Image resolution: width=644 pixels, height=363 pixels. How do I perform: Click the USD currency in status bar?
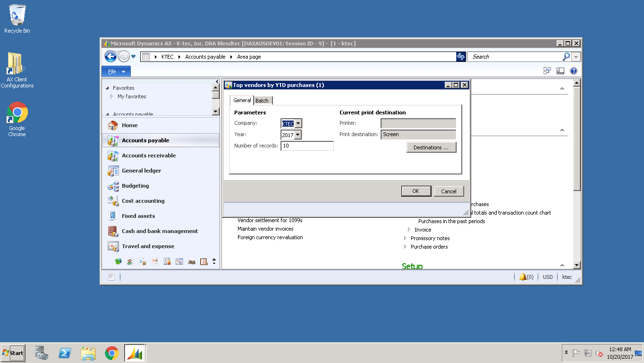click(x=548, y=277)
